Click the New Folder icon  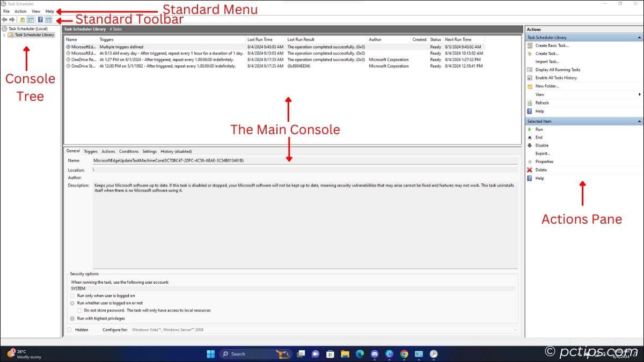(529, 85)
